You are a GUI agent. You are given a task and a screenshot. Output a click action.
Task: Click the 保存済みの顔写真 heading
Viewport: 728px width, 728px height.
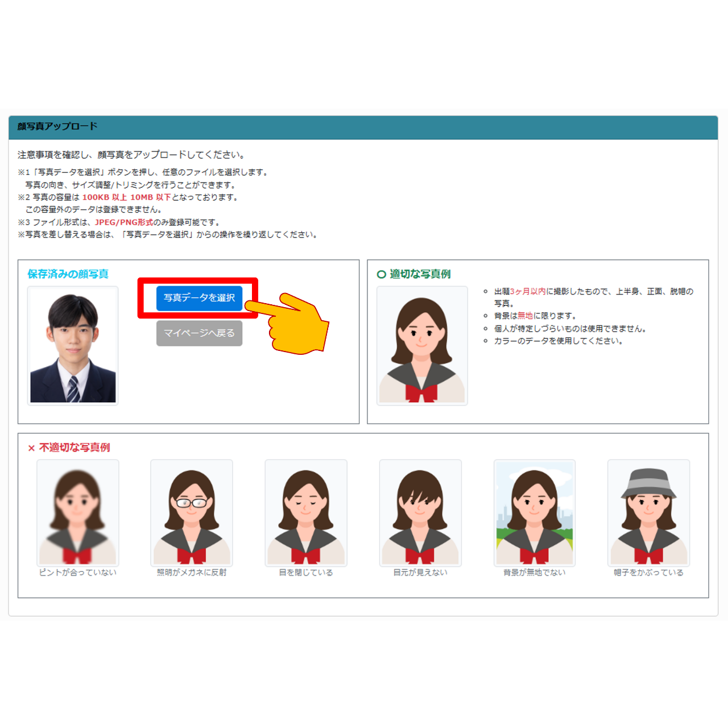click(68, 274)
